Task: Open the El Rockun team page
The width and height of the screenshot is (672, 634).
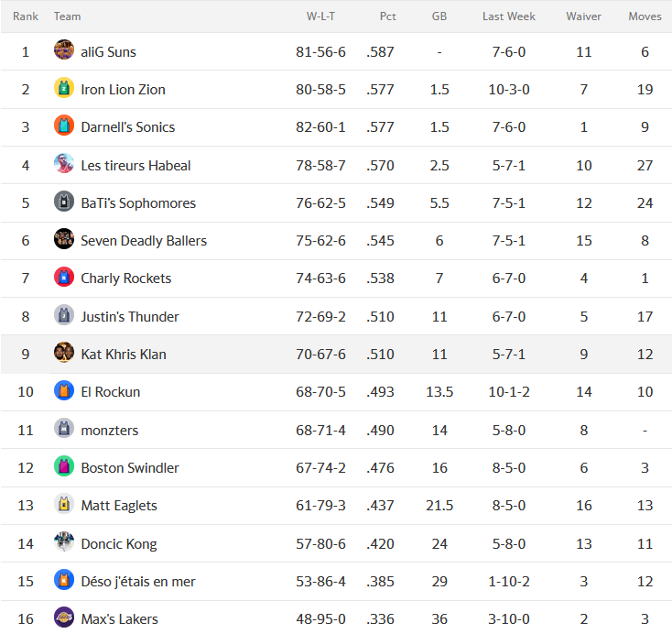Action: 111,392
